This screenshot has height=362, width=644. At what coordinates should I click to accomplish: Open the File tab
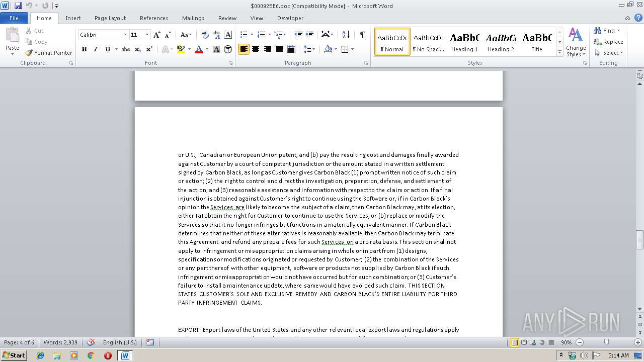pos(14,18)
